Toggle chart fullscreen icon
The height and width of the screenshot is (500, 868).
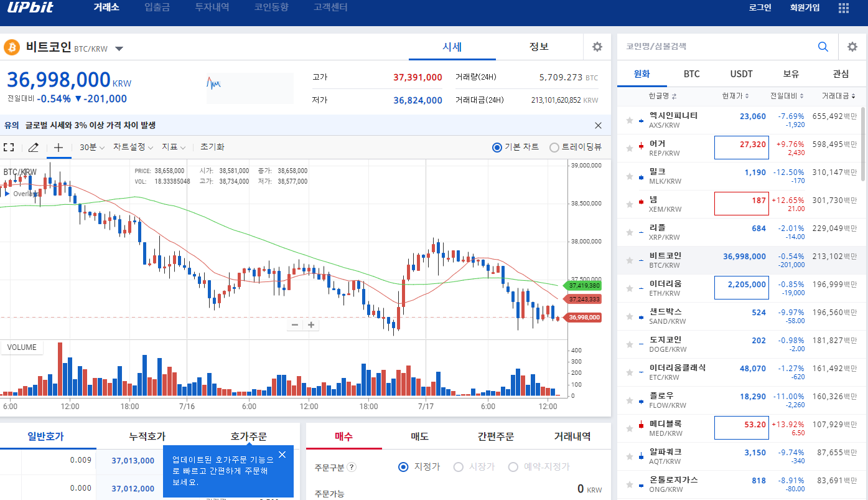9,148
